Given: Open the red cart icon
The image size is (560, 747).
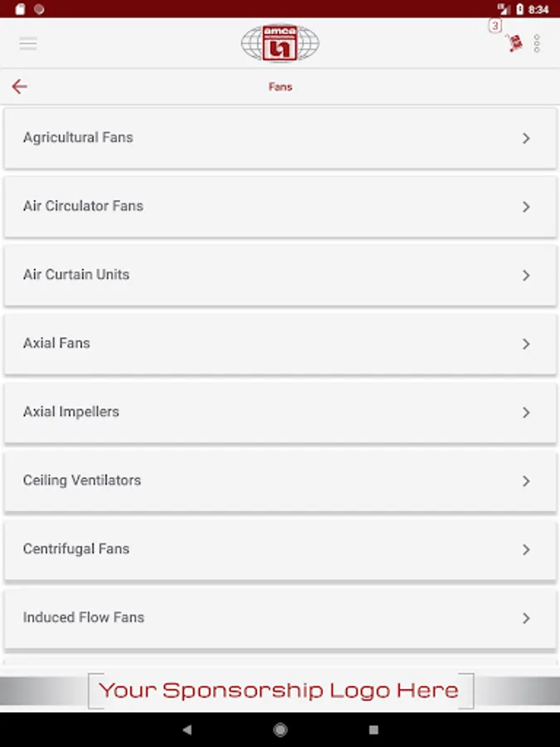Looking at the screenshot, I should tap(515, 43).
